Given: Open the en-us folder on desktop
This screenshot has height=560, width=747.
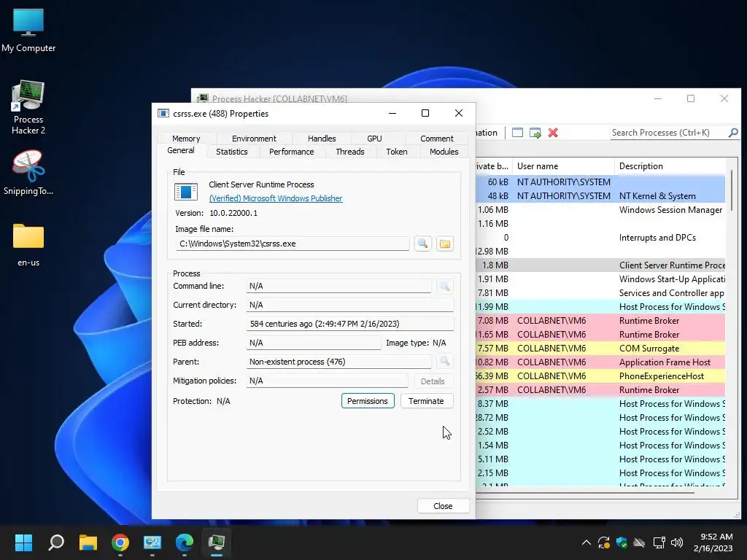Looking at the screenshot, I should 28,245.
